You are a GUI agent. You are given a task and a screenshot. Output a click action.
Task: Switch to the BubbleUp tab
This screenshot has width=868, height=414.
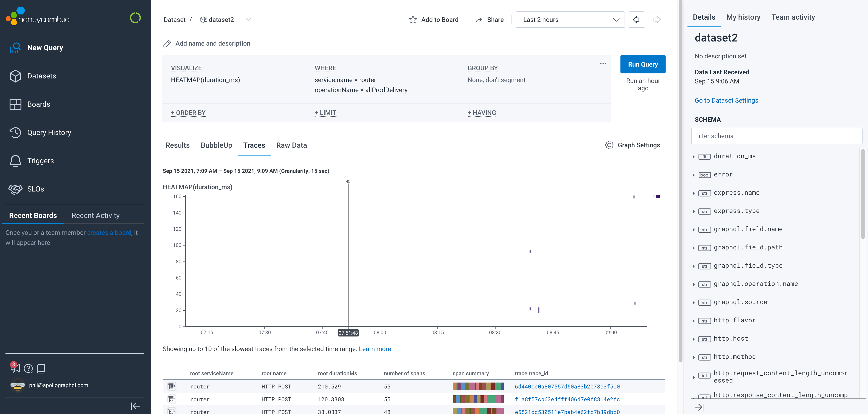tap(216, 145)
